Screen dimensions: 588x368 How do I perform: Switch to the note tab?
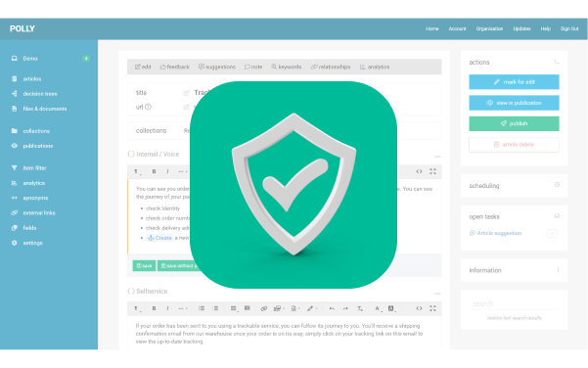pos(253,67)
